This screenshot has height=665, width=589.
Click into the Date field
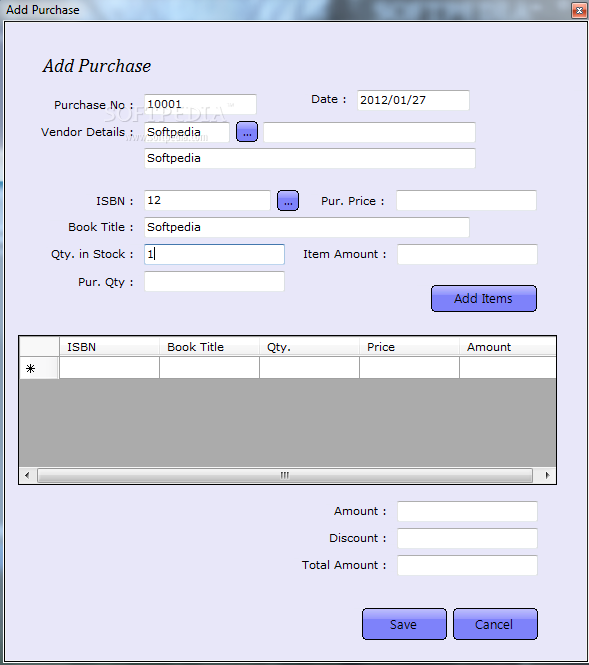click(x=413, y=100)
